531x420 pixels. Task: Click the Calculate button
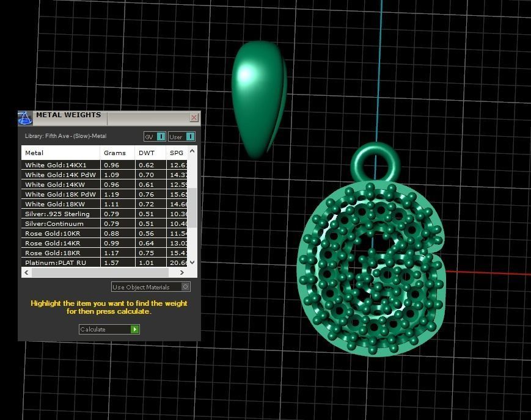pos(109,329)
